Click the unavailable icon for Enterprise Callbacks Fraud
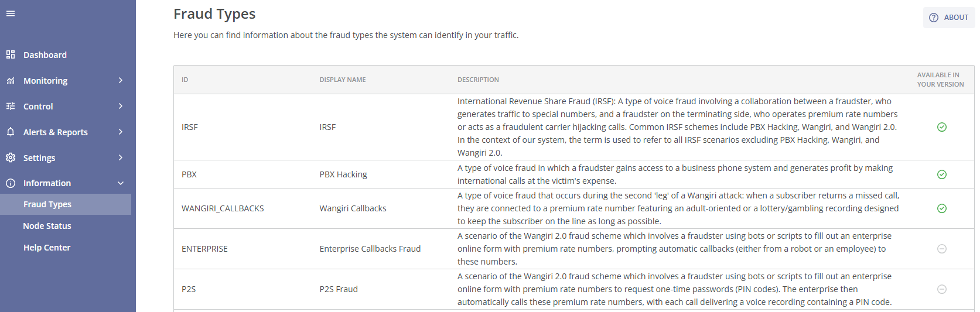This screenshot has width=980, height=312. pyautogui.click(x=942, y=249)
